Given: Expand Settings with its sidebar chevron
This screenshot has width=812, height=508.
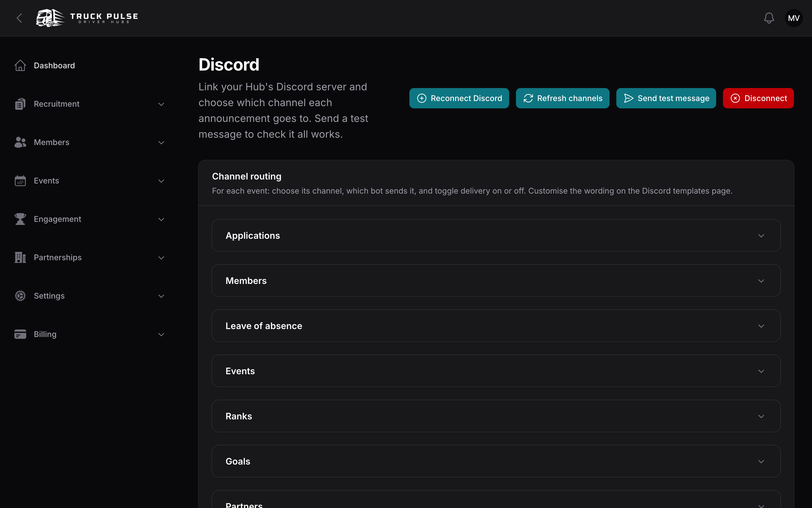Looking at the screenshot, I should [161, 296].
